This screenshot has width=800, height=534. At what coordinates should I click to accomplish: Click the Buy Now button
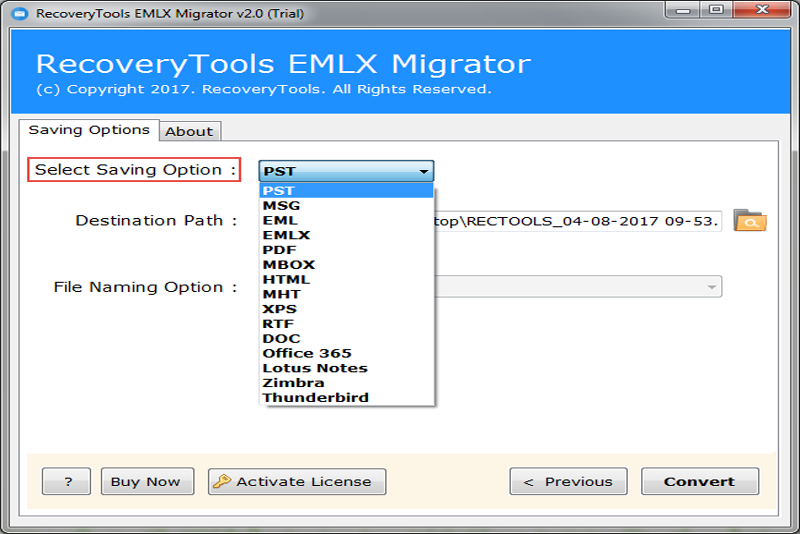click(147, 481)
